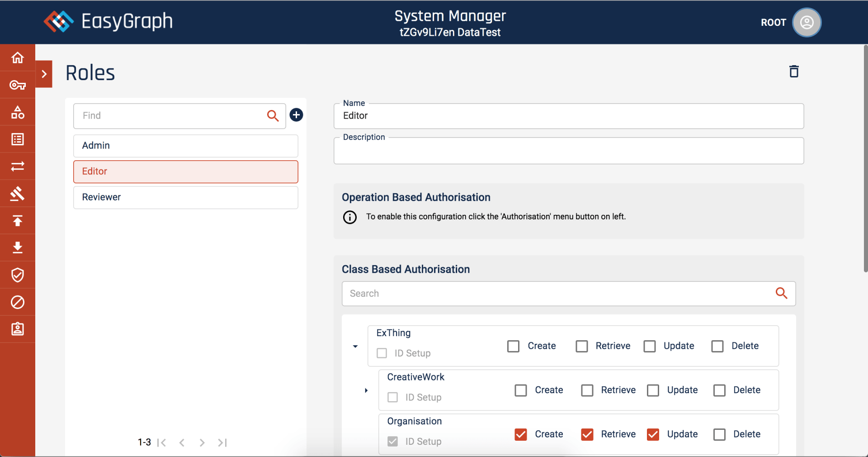Viewport: 868px width, 457px height.
Task: Open the gavel icon in sidebar
Action: [18, 194]
